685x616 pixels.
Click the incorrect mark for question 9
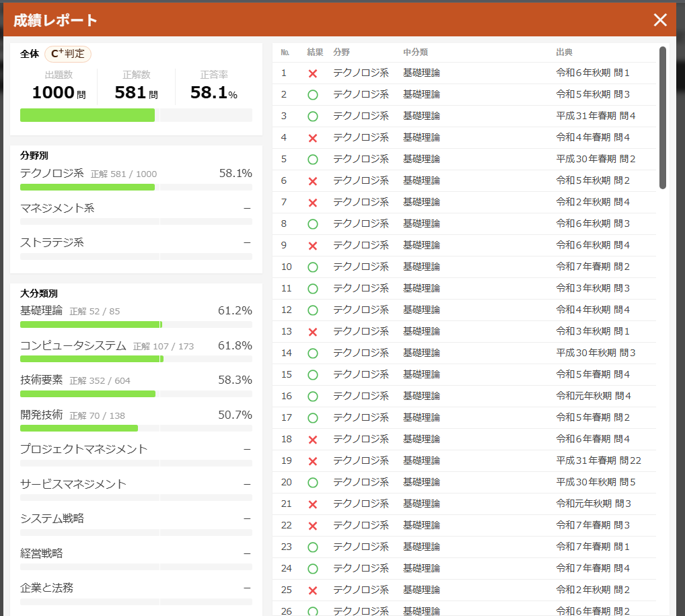coord(313,246)
